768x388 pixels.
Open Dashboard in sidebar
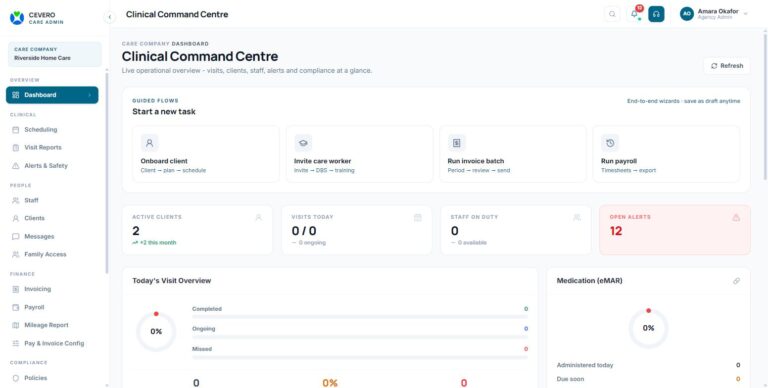pos(52,95)
